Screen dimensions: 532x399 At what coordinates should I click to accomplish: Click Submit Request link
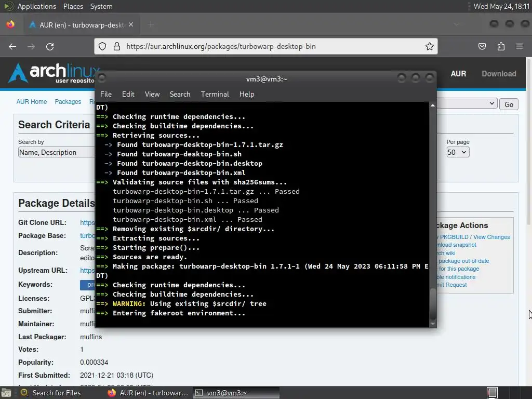(x=451, y=285)
